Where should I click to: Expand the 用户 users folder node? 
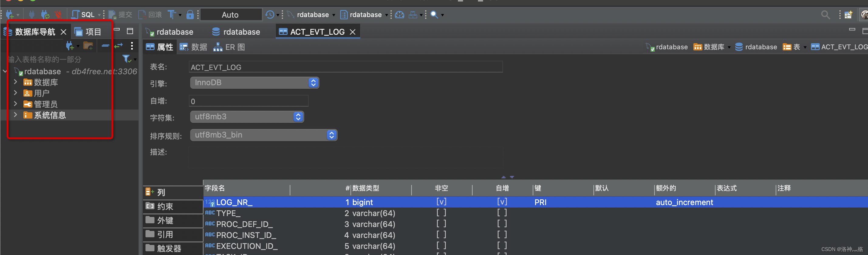15,93
